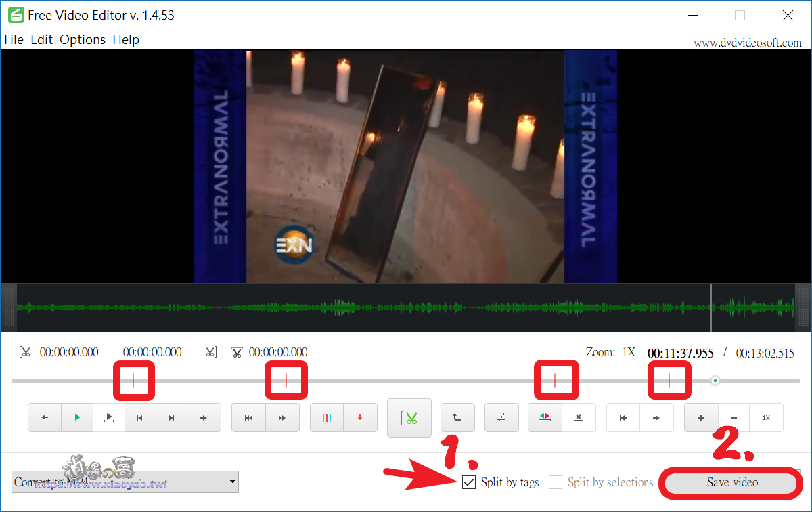Click the green audio waveform track
812x512 pixels.
pos(405,307)
